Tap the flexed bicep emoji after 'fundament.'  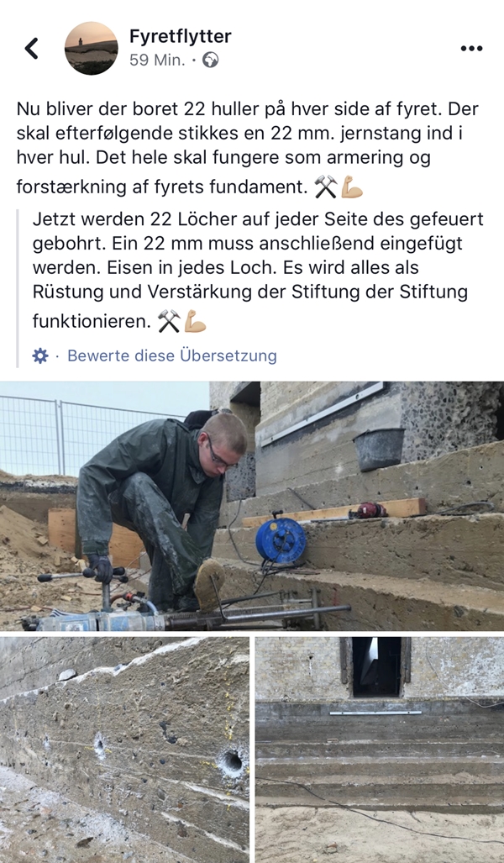pos(352,187)
